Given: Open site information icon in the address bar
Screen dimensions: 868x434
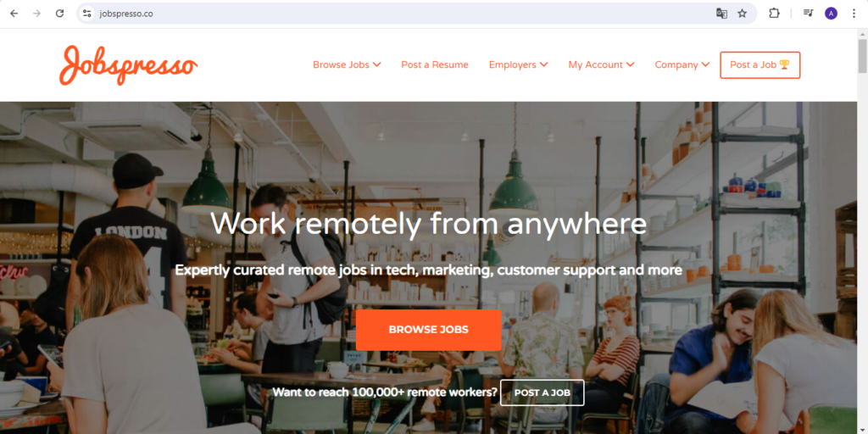Looking at the screenshot, I should tap(86, 14).
